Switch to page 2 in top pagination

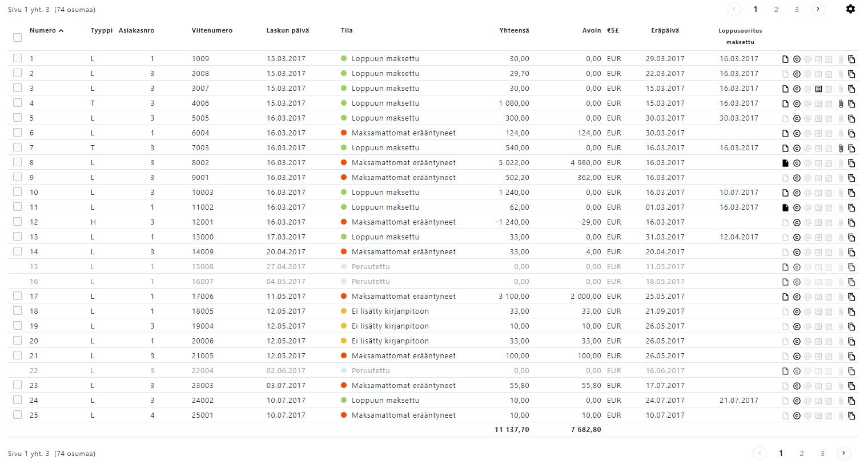(776, 9)
